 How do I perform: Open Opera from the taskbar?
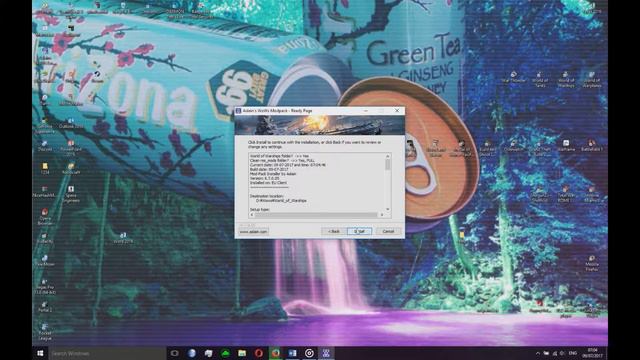(259, 353)
